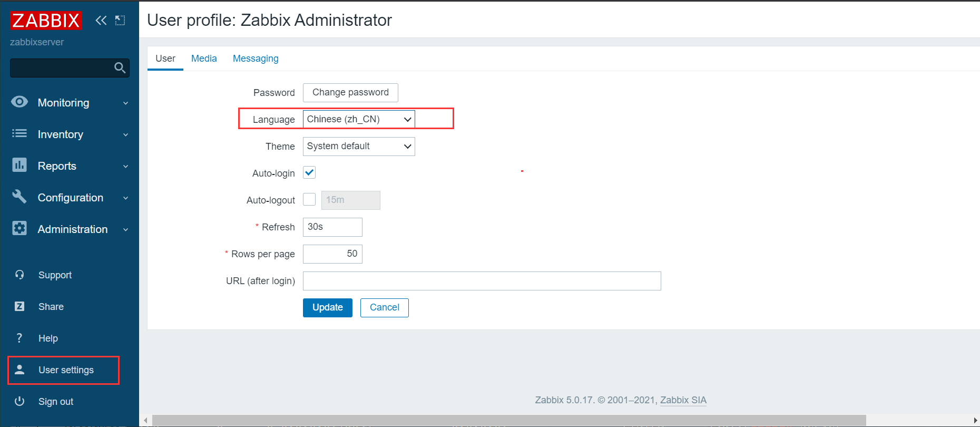The image size is (980, 427).
Task: Click the Auto-logout 15m field
Action: [351, 200]
